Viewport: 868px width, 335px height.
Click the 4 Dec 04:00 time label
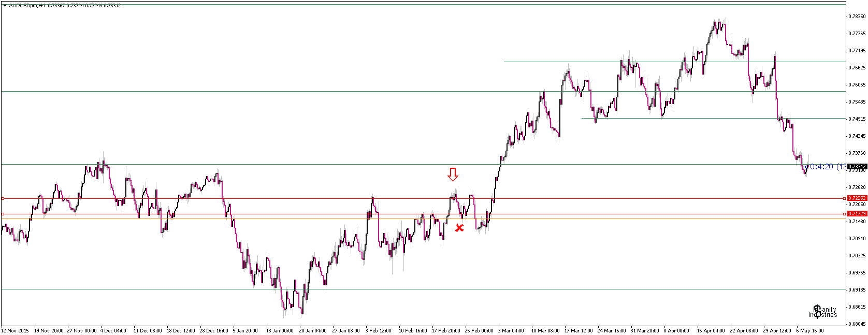coord(113,331)
